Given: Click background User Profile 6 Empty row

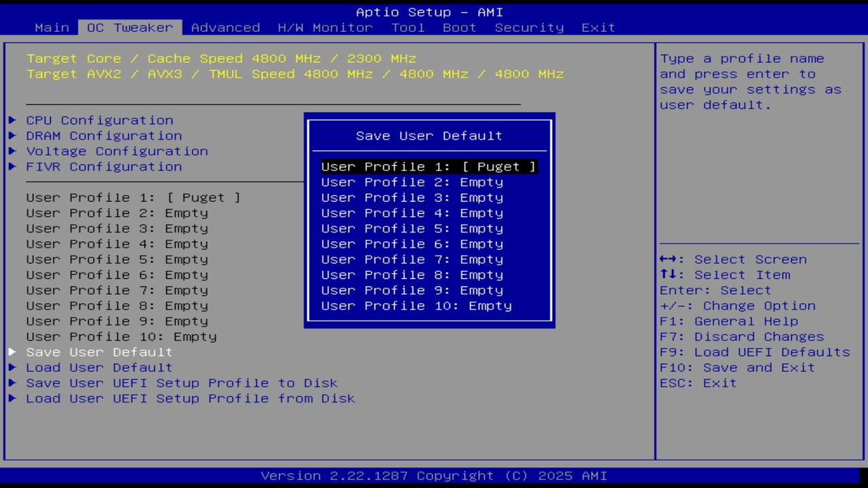Looking at the screenshot, I should point(117,275).
